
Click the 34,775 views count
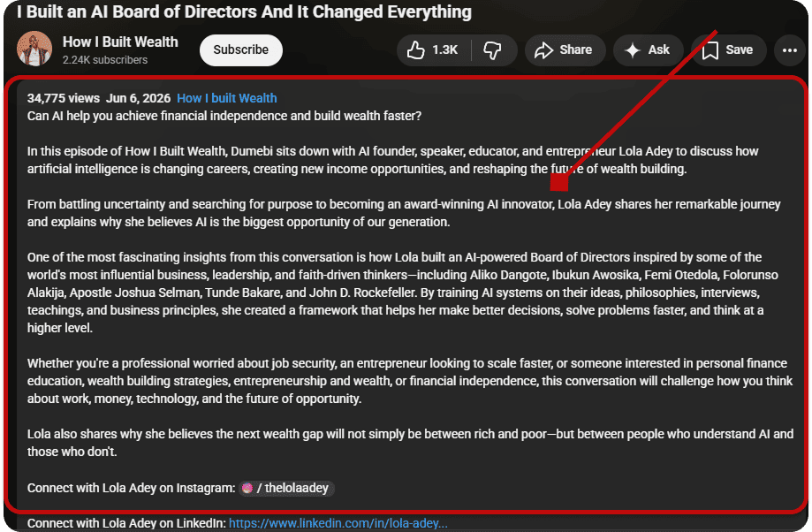coord(64,98)
